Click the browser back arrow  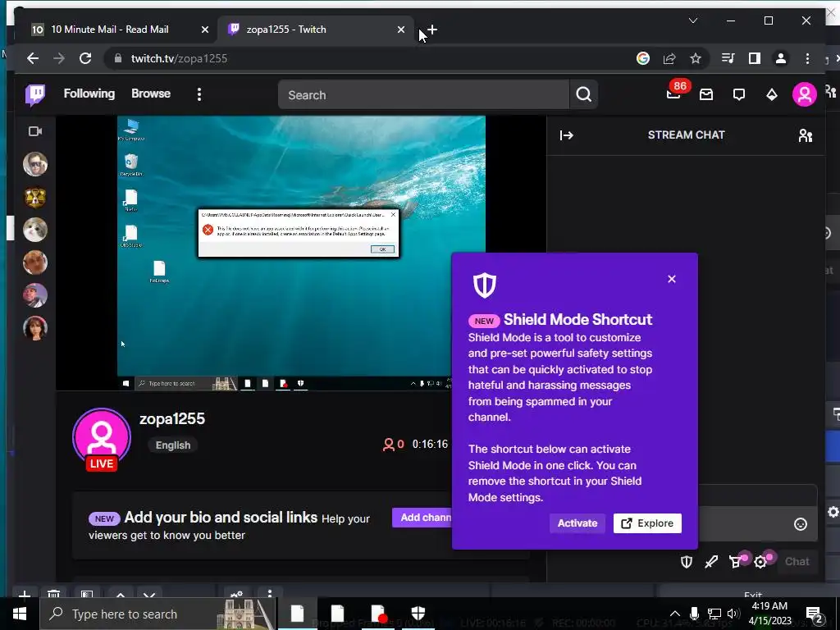(x=33, y=58)
